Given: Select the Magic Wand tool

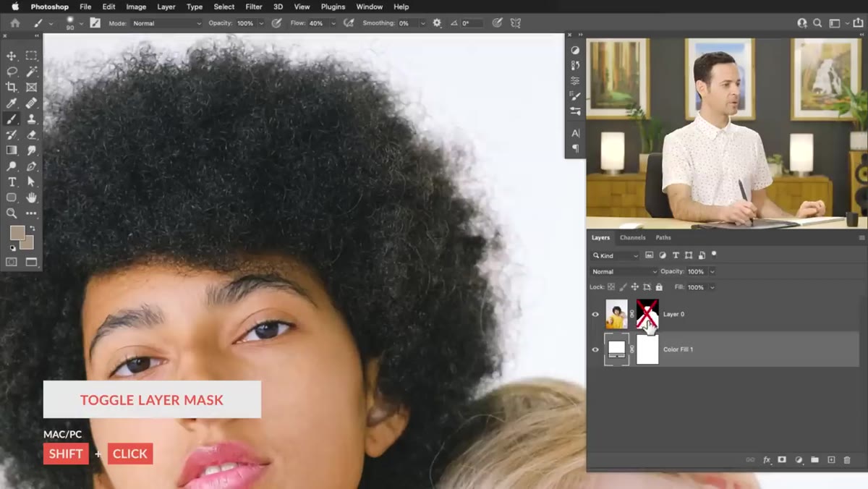Looking at the screenshot, I should click(31, 72).
